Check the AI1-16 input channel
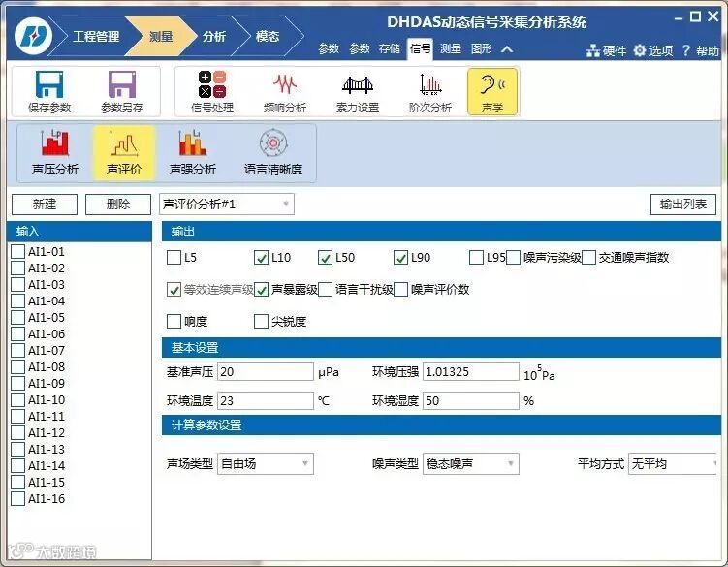 (17, 499)
